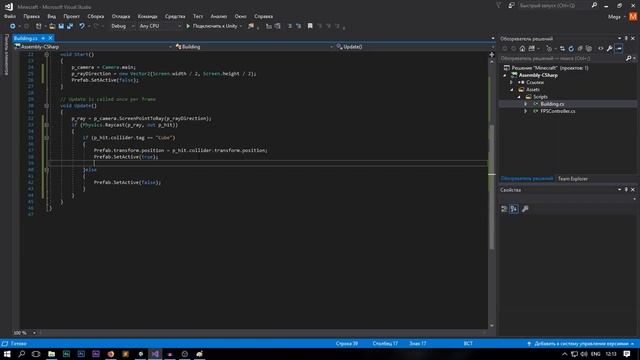Screen dimensions: 640x360
Task: Click the Solution Explorer search field
Action: point(563,58)
